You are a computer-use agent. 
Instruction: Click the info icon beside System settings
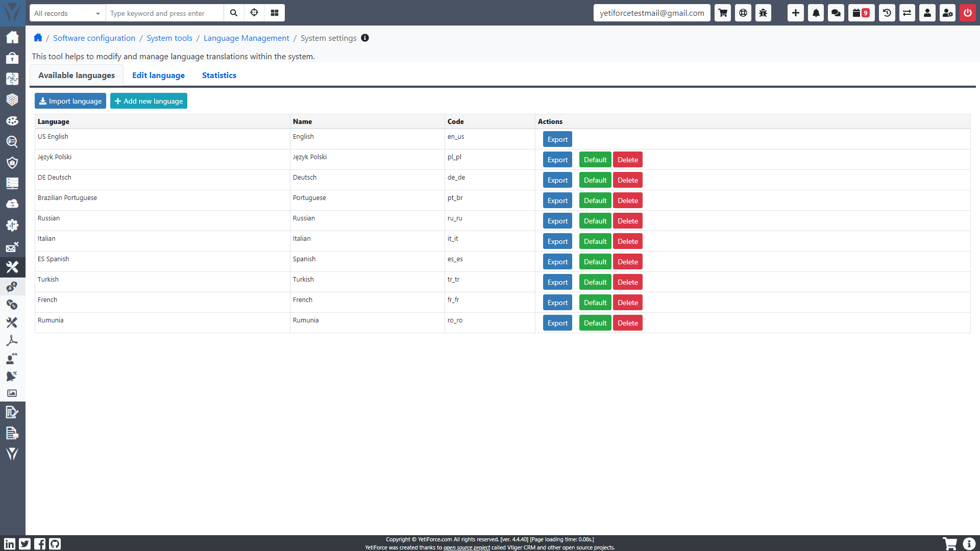[x=365, y=38]
